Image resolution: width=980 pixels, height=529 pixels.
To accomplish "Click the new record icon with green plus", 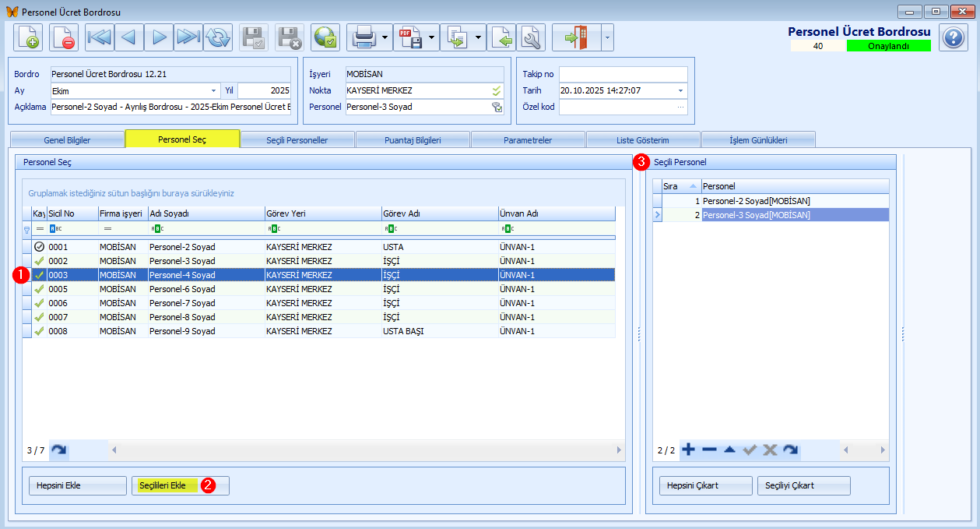I will pyautogui.click(x=28, y=37).
